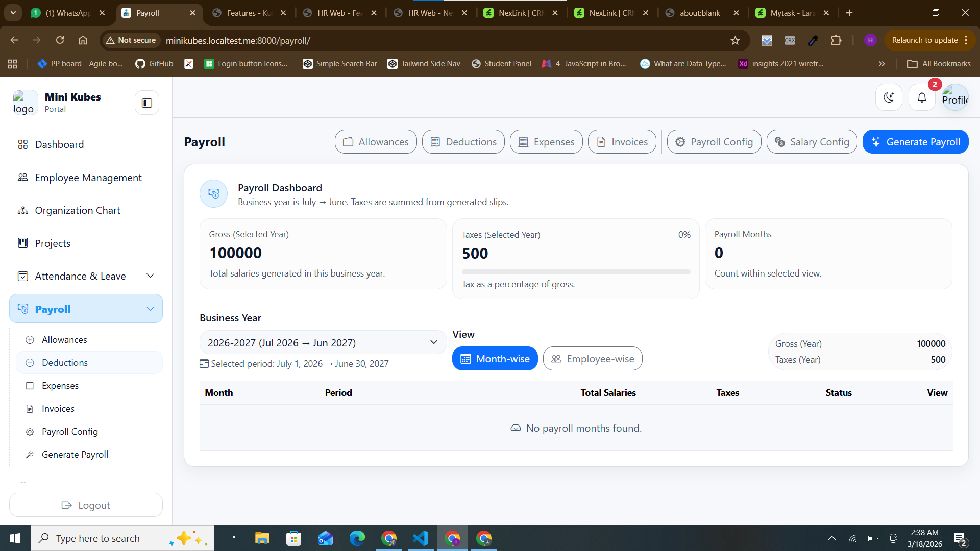Open profile avatar menu
Viewport: 980px width, 551px height.
coord(955,97)
